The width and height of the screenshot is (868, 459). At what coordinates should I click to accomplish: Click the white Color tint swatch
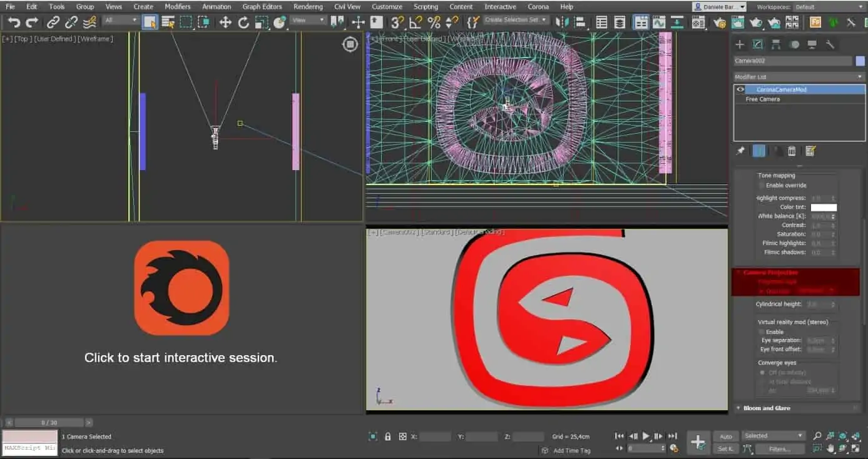click(824, 207)
